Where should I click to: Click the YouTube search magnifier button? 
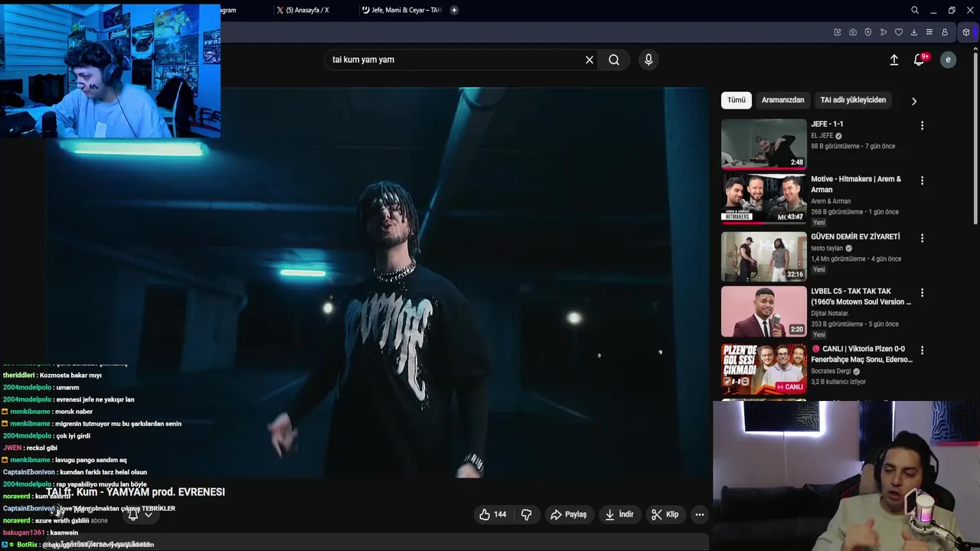[614, 60]
